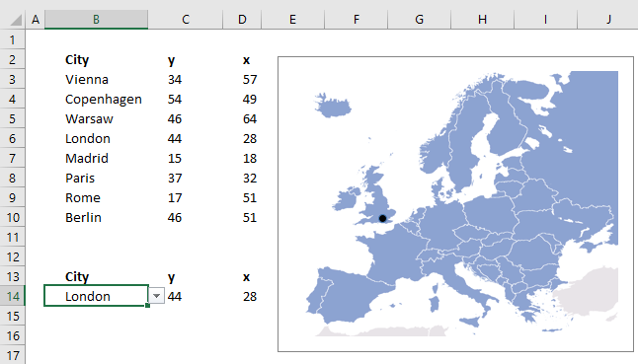The image size is (638, 364).
Task: Click Rome's y value 17
Action: [x=175, y=198]
